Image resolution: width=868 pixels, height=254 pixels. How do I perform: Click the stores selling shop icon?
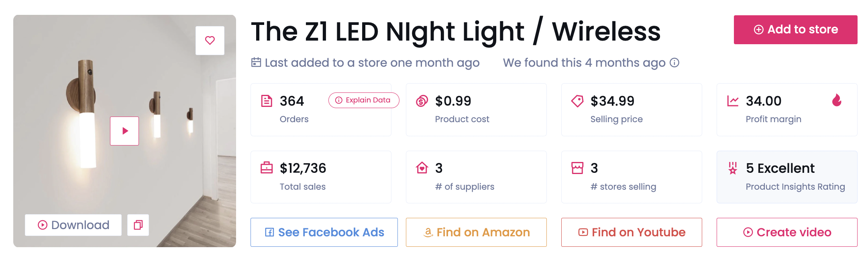(577, 168)
